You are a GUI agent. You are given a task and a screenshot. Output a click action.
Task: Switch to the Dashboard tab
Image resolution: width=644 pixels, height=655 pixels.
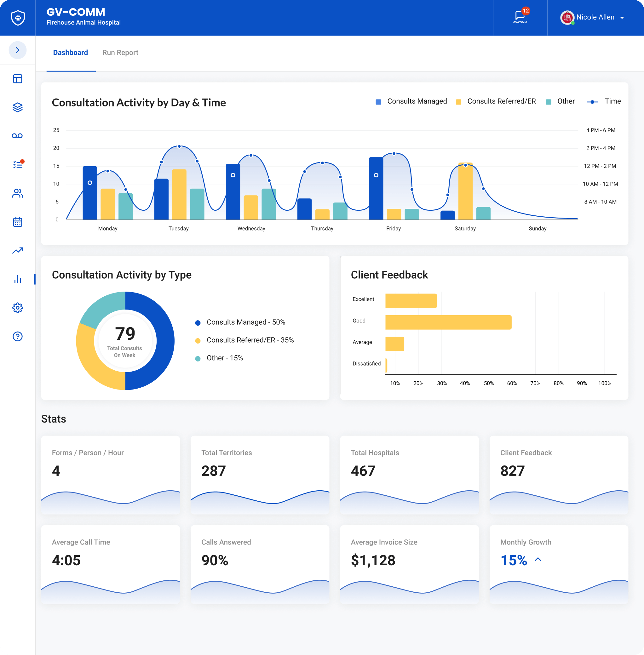70,53
